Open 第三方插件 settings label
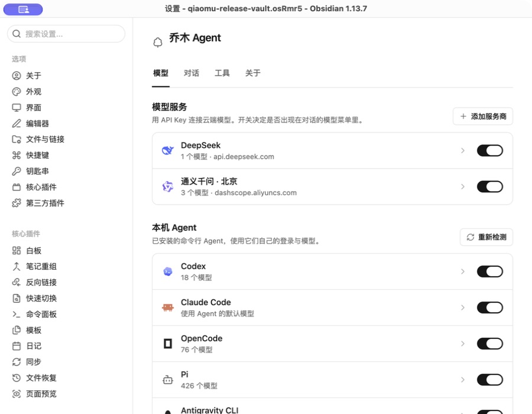Screen dimensions: 532x414 point(45,203)
